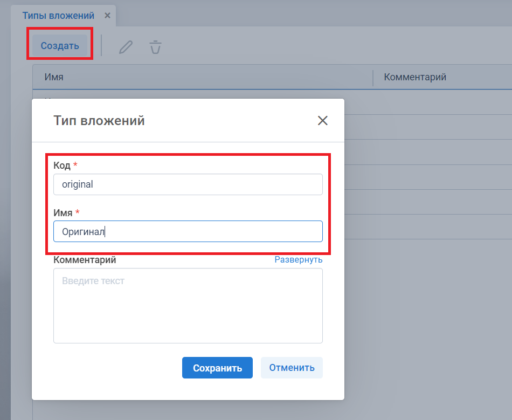Screen dimensions: 512x420
Task: Focus the Имя input field
Action: point(188,231)
